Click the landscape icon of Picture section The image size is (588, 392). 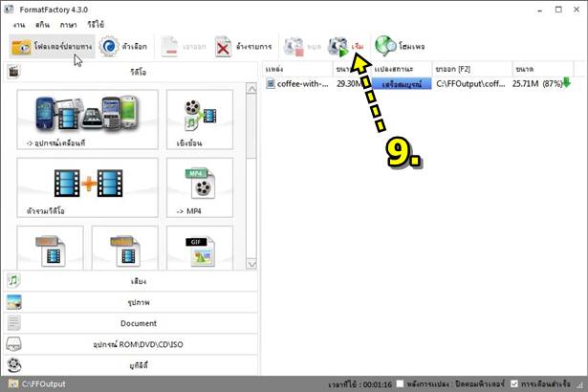[x=14, y=302]
